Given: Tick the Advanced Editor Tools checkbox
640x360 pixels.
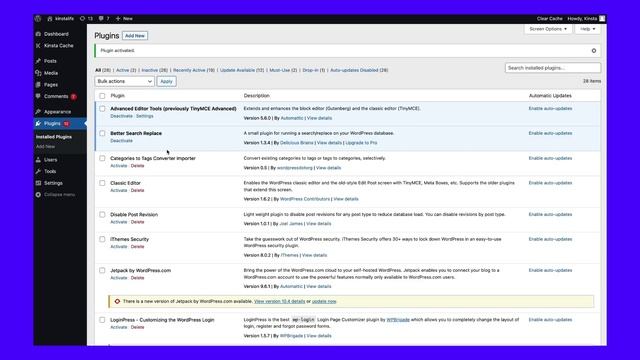Looking at the screenshot, I should tap(102, 109).
